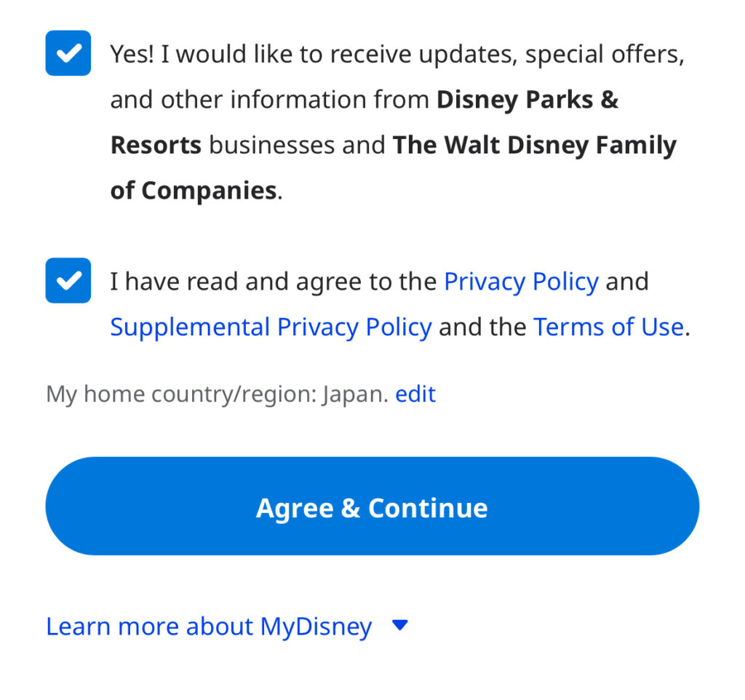Click the disclosure triangle beside MyDisney link
The width and height of the screenshot is (745, 700).
tap(399, 625)
